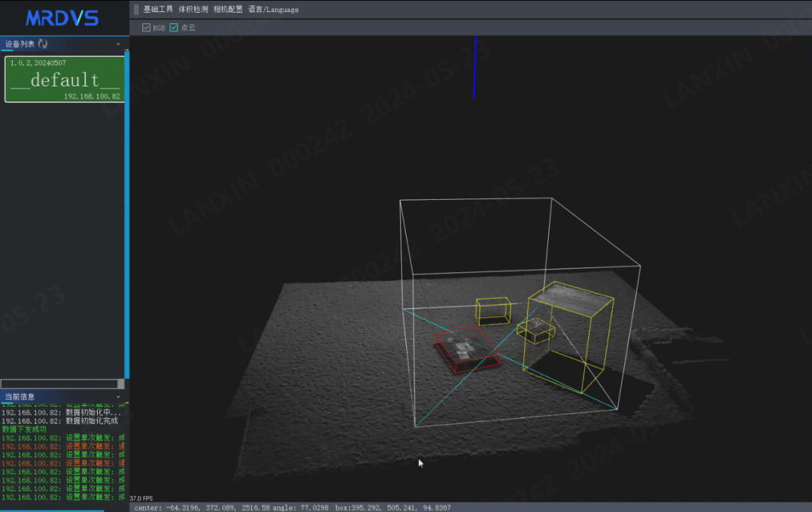
Task: Collapse the 设备列表 panel dropdown arrow
Action: click(118, 44)
